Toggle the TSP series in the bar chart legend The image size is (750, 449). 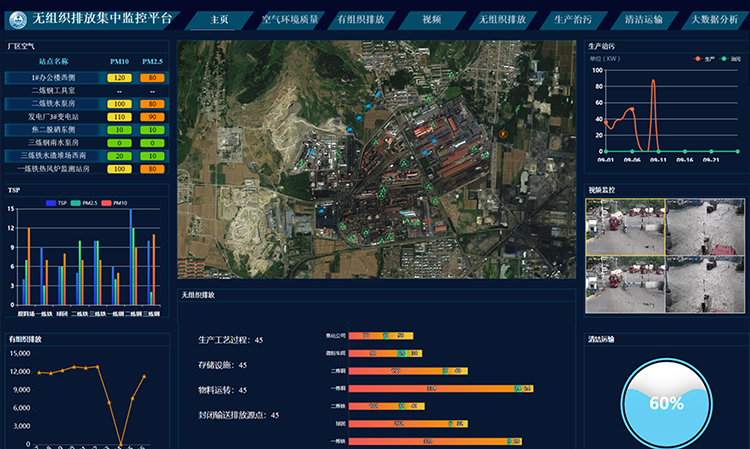click(x=57, y=203)
